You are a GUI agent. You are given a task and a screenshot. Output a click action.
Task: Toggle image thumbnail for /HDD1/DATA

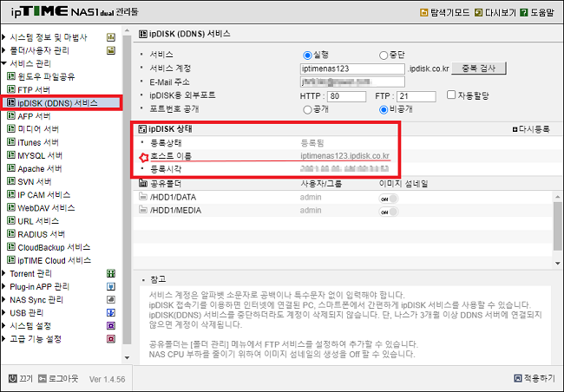pos(389,199)
